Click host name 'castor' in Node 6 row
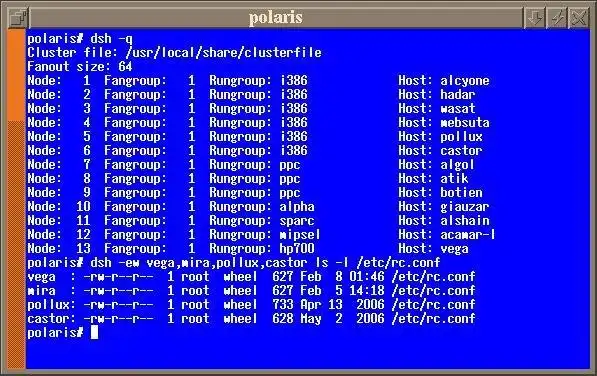 pos(461,151)
